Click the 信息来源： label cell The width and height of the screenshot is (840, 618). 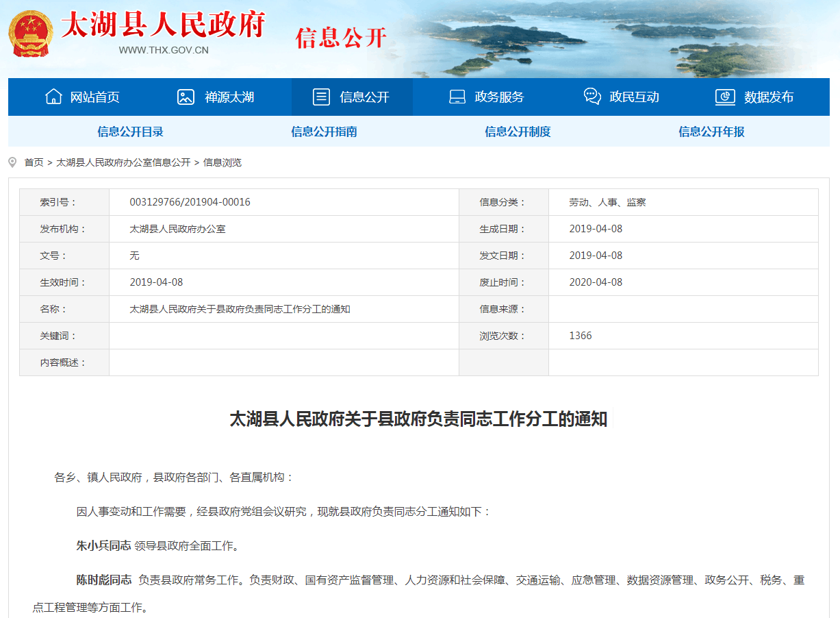(504, 309)
